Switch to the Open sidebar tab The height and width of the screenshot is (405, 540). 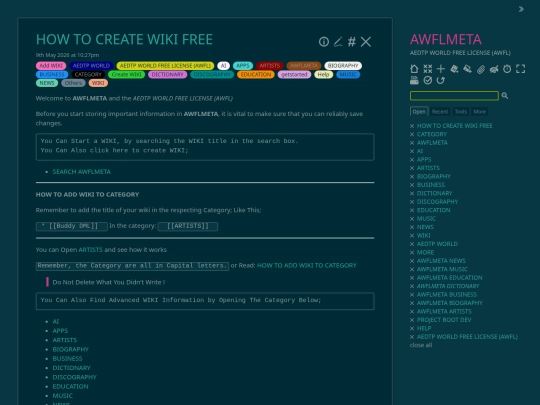tap(419, 112)
